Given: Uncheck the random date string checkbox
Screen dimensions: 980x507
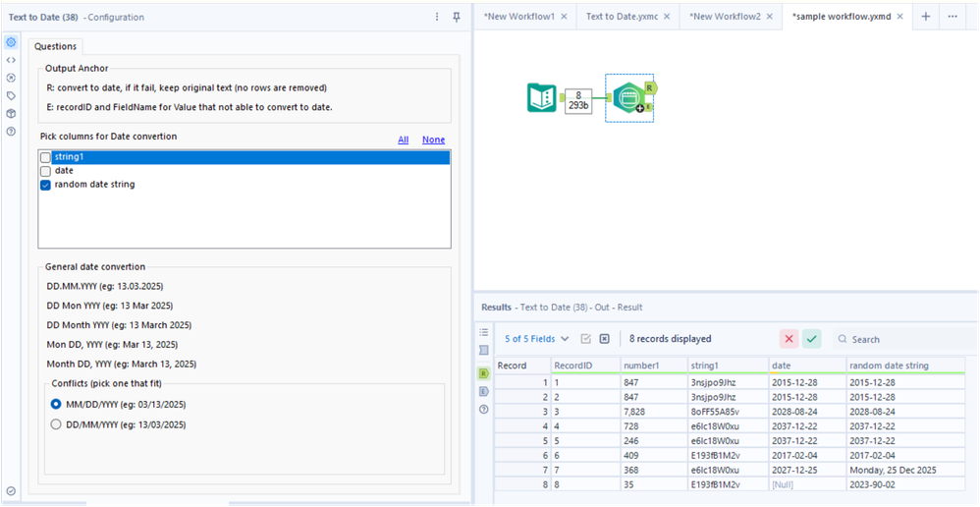Looking at the screenshot, I should coord(45,185).
